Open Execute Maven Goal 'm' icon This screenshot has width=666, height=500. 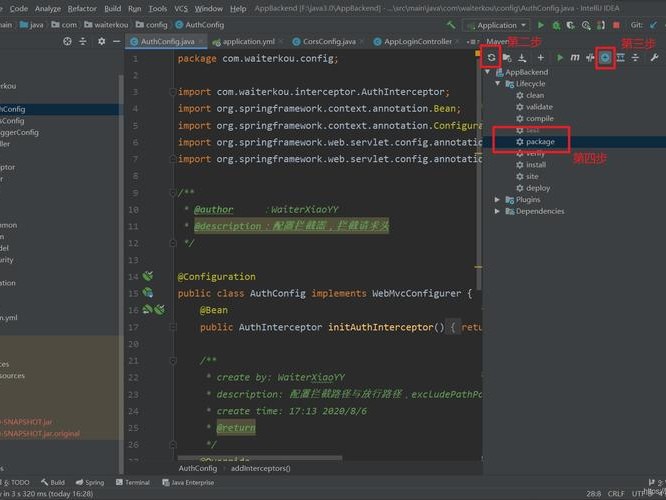[575, 57]
